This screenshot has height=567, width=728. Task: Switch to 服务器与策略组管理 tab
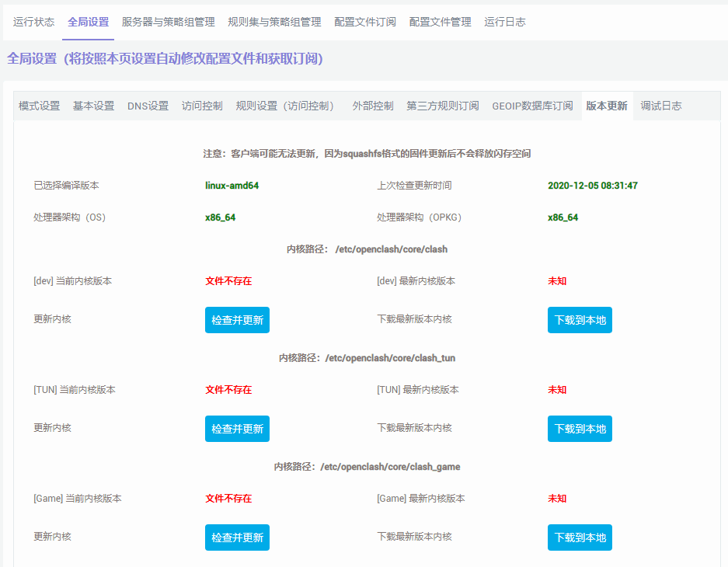pyautogui.click(x=168, y=22)
